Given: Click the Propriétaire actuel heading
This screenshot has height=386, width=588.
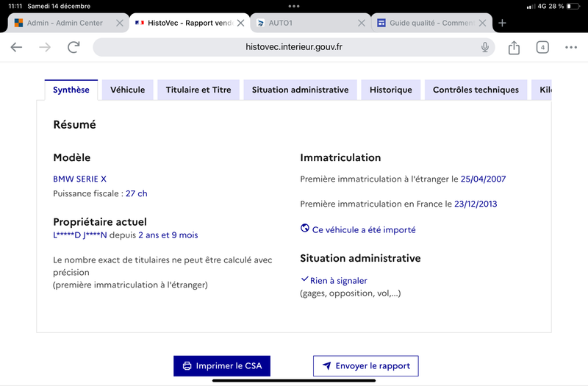Looking at the screenshot, I should 100,222.
